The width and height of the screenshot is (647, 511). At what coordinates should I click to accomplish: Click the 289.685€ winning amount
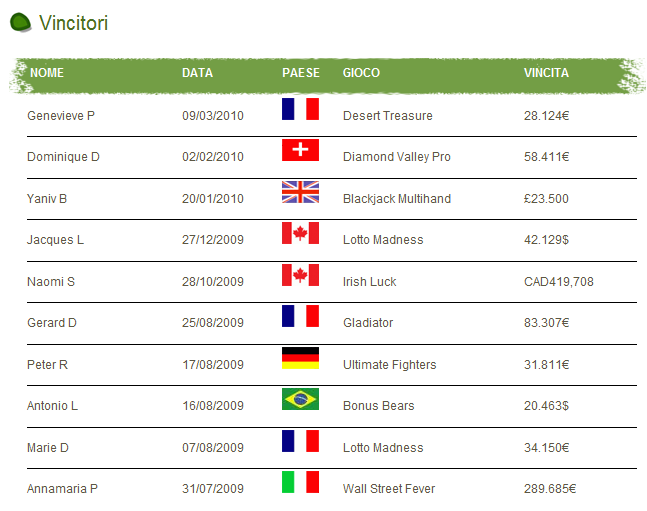550,489
